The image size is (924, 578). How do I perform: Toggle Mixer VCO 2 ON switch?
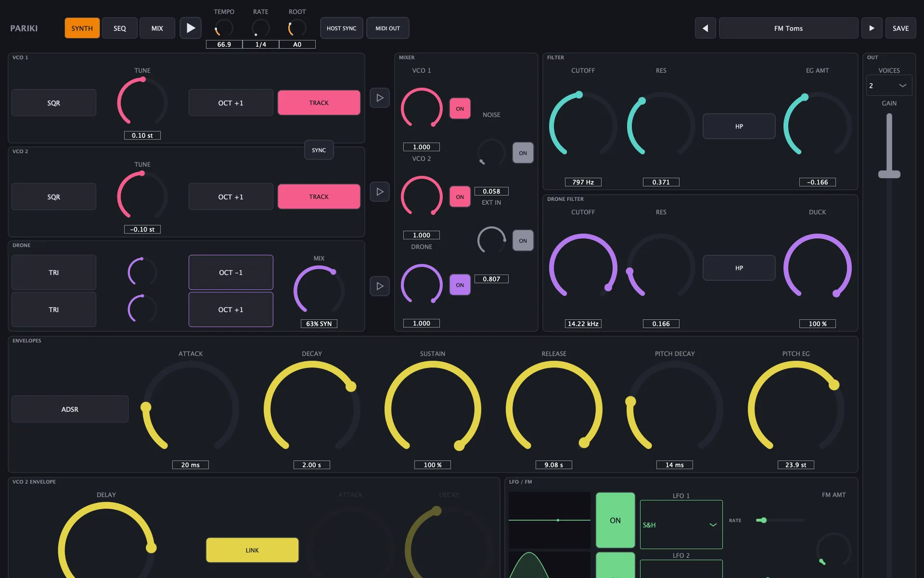tap(460, 197)
